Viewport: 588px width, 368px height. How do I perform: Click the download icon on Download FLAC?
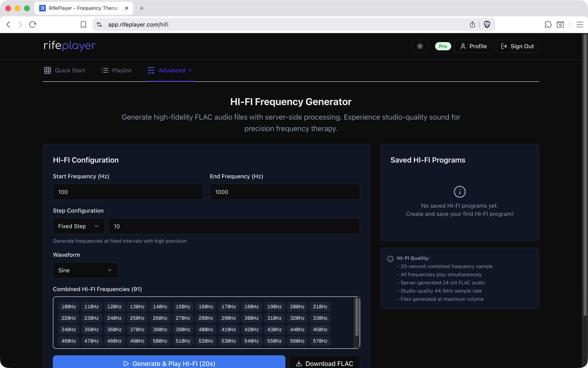point(299,363)
